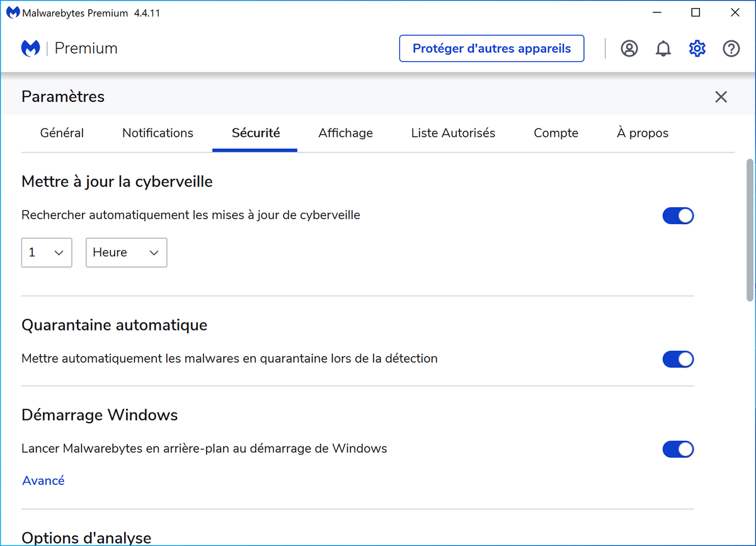Open the À propos tab
The width and height of the screenshot is (756, 546).
point(643,133)
